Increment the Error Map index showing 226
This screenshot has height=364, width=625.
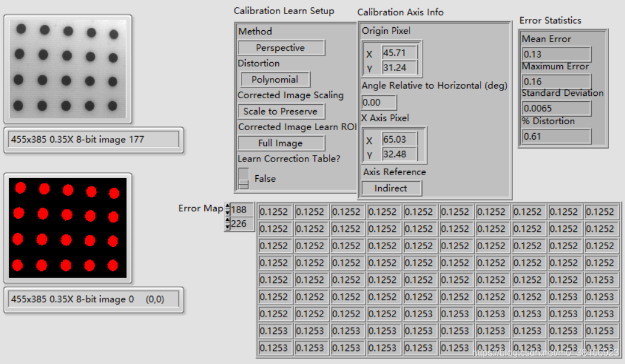pos(228,221)
